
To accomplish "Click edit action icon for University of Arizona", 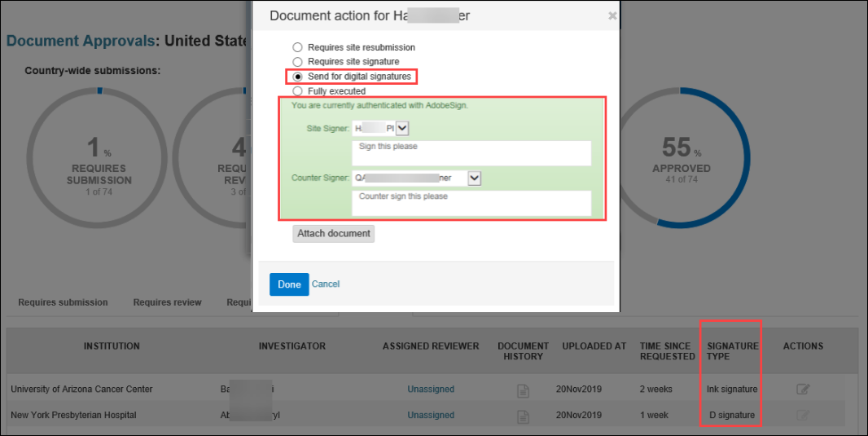I will coord(803,389).
